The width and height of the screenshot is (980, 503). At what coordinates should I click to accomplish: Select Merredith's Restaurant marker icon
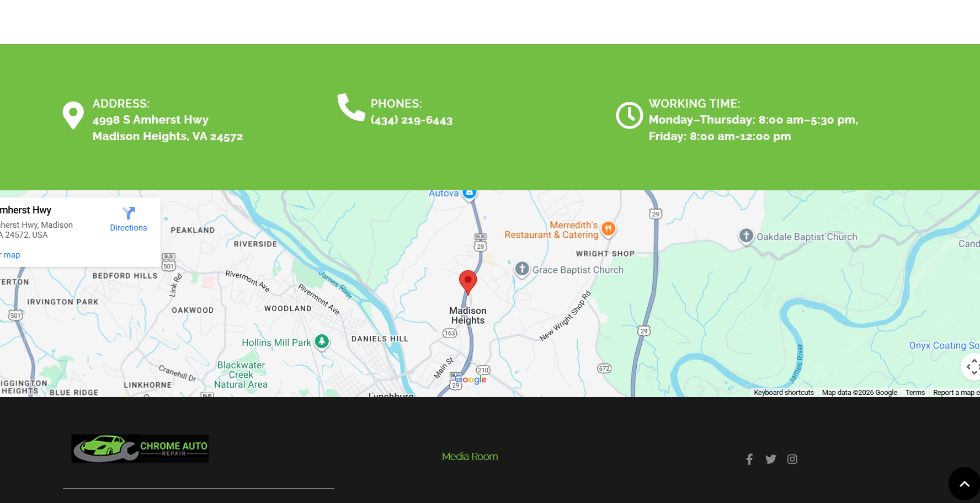coord(608,229)
